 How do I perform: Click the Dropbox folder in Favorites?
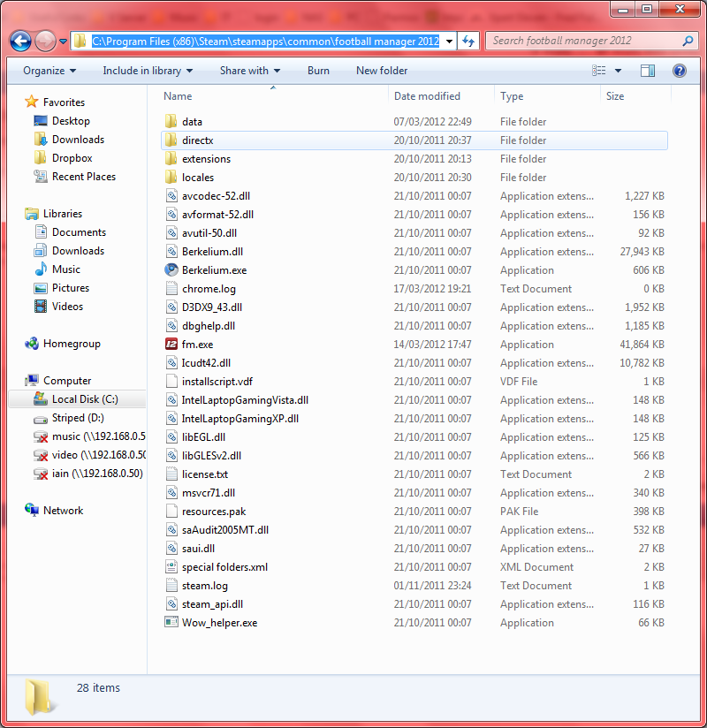pyautogui.click(x=72, y=158)
